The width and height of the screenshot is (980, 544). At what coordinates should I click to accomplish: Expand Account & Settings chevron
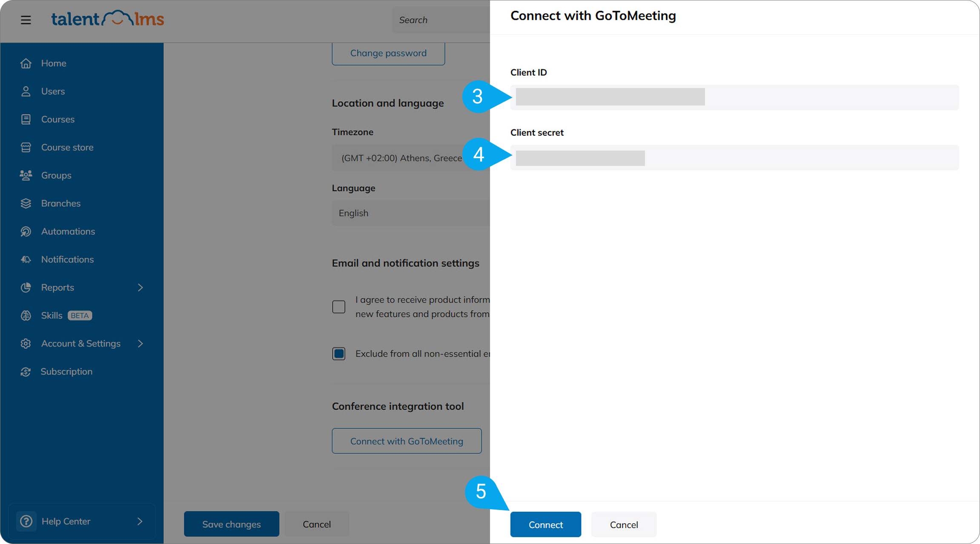[140, 344]
